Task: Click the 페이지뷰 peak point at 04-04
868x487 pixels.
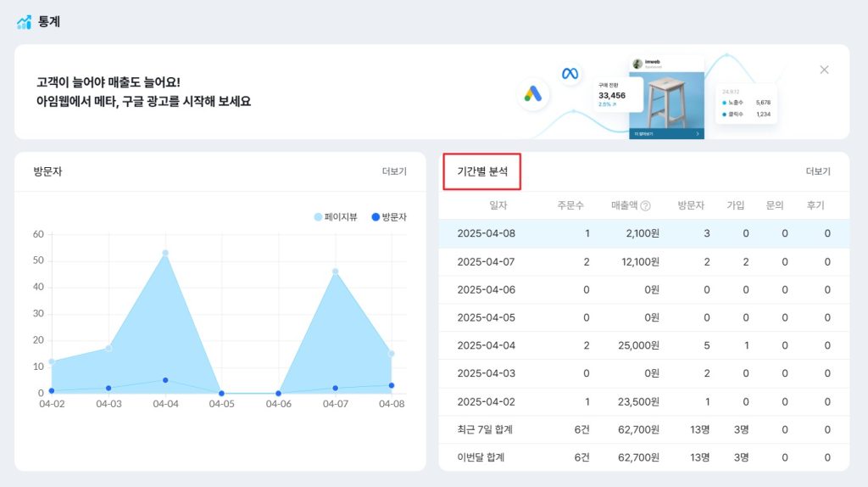Action: (x=165, y=253)
